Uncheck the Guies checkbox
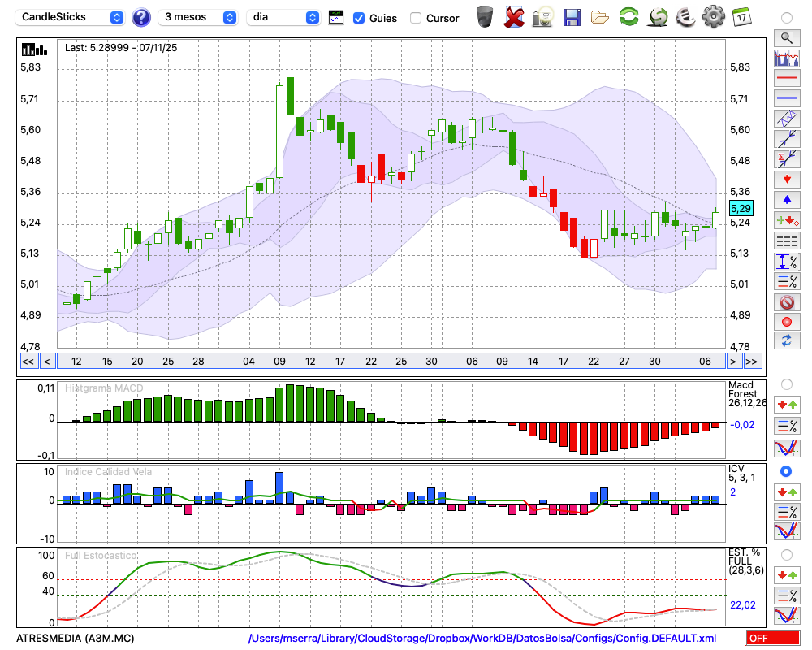 359,18
